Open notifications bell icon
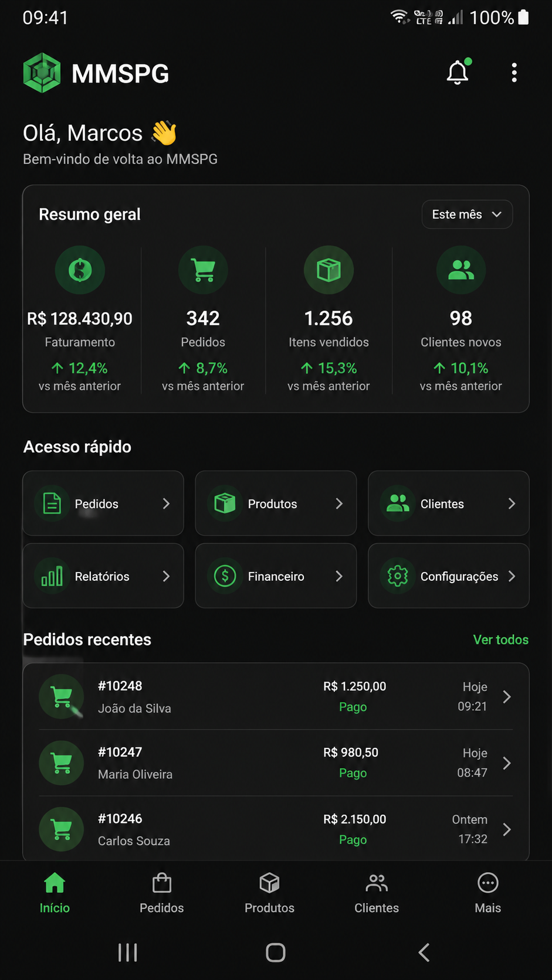 tap(458, 73)
